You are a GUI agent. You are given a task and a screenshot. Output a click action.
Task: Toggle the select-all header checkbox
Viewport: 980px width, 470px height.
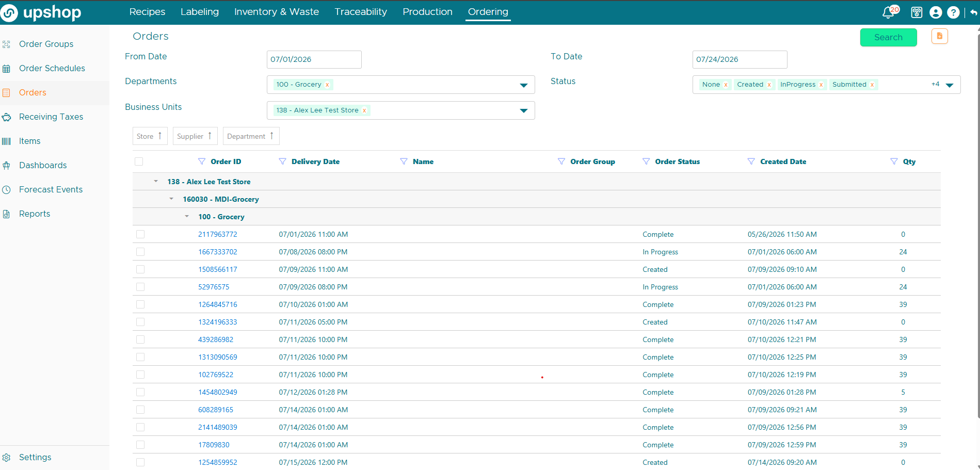pos(139,161)
